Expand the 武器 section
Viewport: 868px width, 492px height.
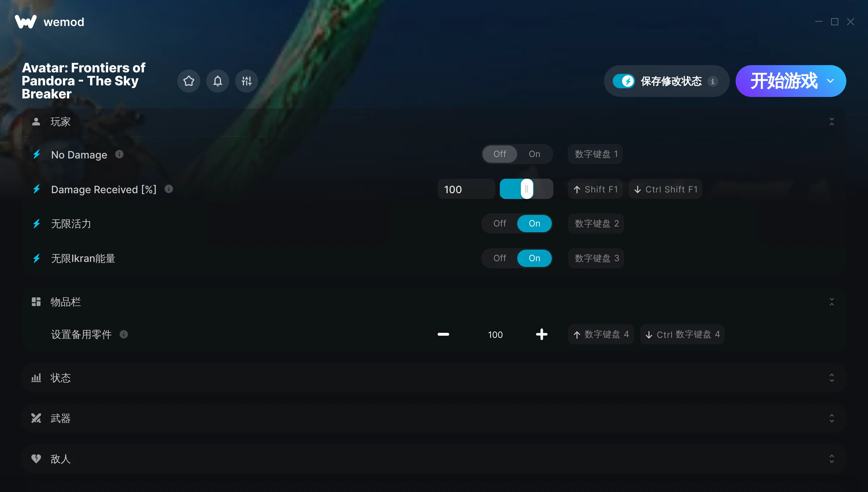click(434, 418)
